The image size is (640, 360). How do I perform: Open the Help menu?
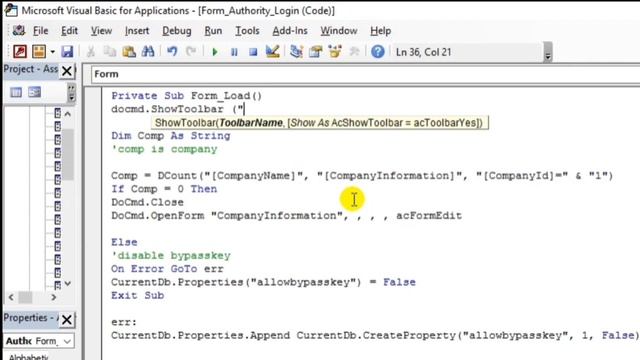tap(380, 31)
